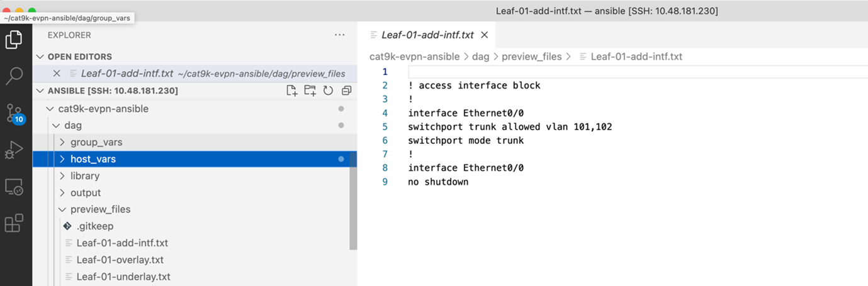Open the Search view icon
This screenshot has height=286, width=868.
pos(14,76)
